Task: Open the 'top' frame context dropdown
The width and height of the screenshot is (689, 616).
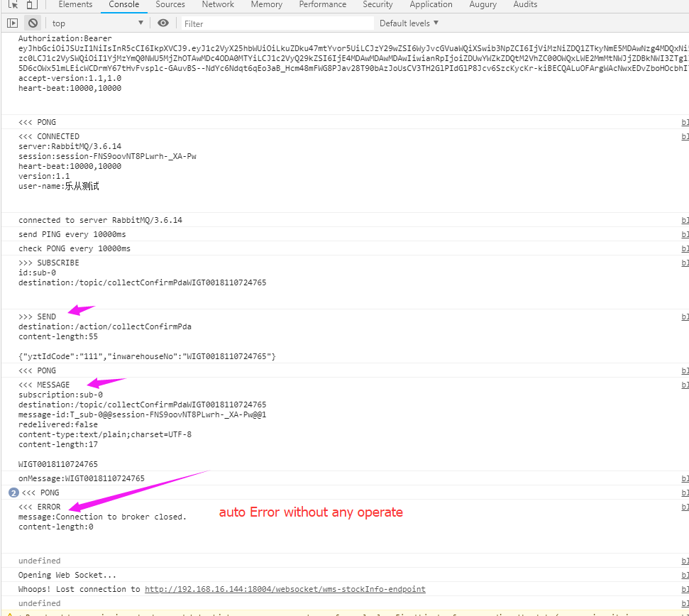Action: pos(96,23)
